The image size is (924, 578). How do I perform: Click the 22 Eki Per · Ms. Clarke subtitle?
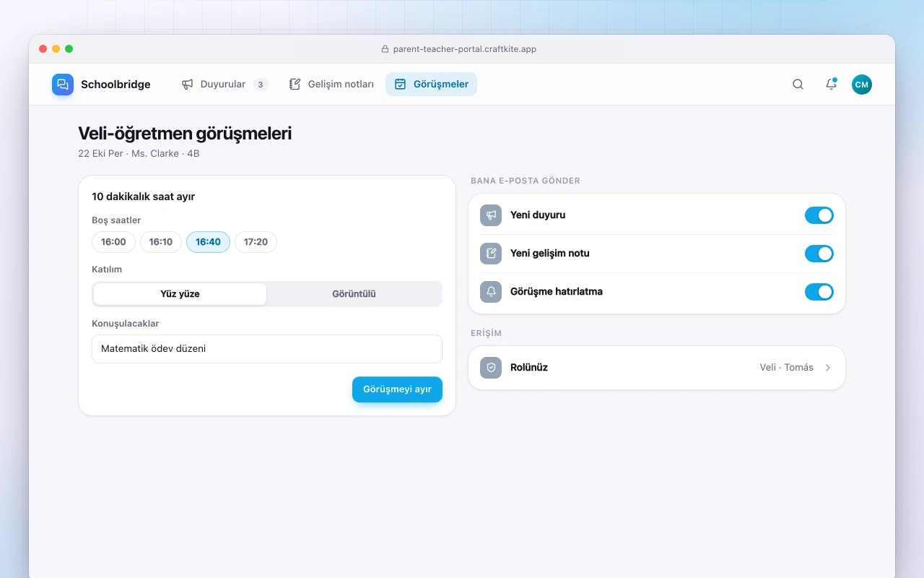(x=139, y=154)
